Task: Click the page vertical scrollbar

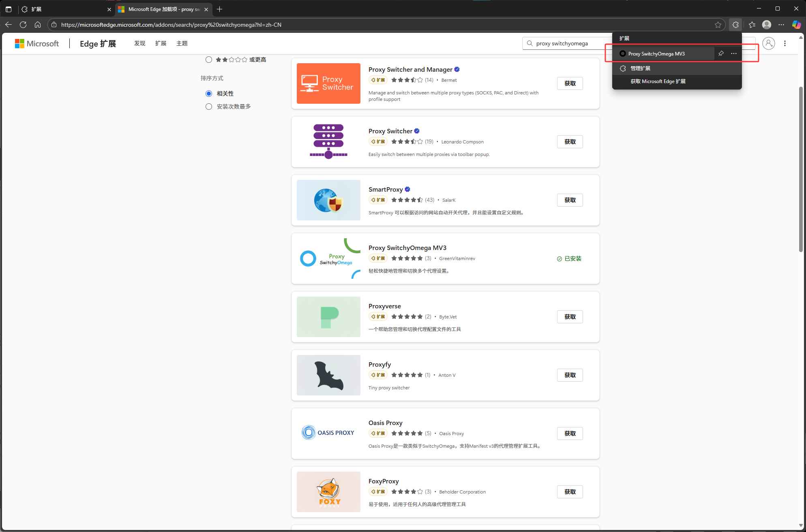Action: (801, 170)
